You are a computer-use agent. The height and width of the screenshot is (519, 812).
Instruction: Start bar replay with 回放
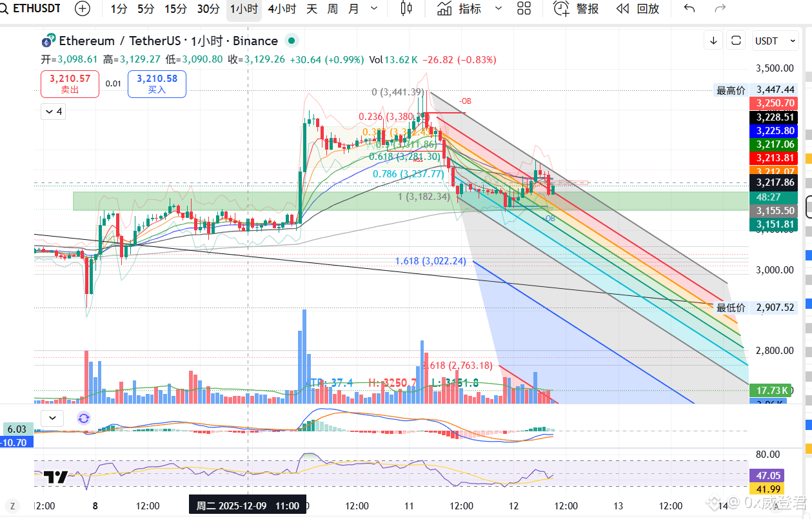638,8
